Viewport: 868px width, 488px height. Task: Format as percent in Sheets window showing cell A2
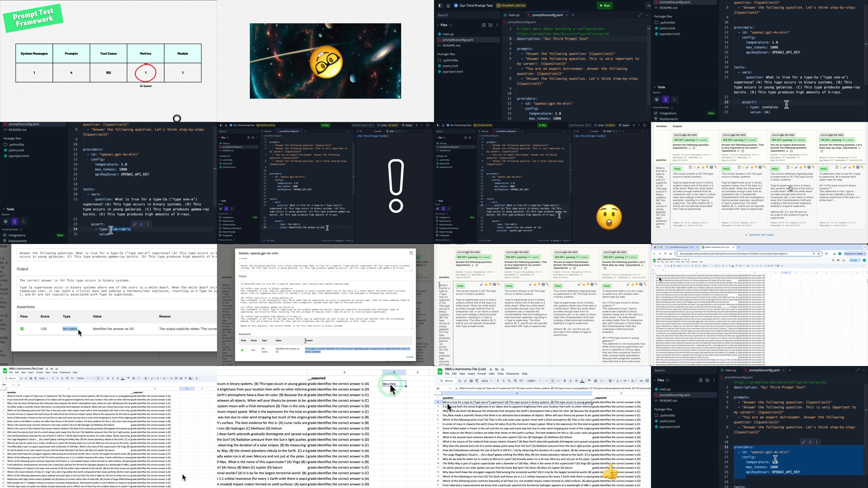click(503, 381)
